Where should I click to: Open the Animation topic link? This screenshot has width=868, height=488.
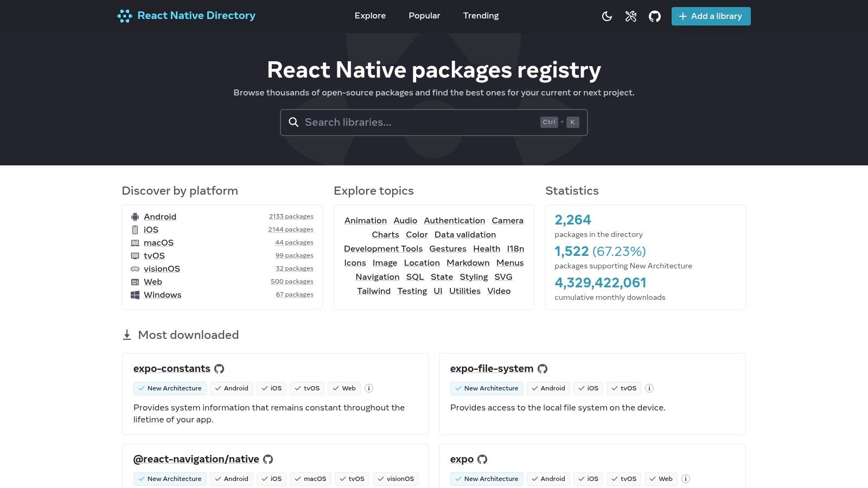point(365,221)
